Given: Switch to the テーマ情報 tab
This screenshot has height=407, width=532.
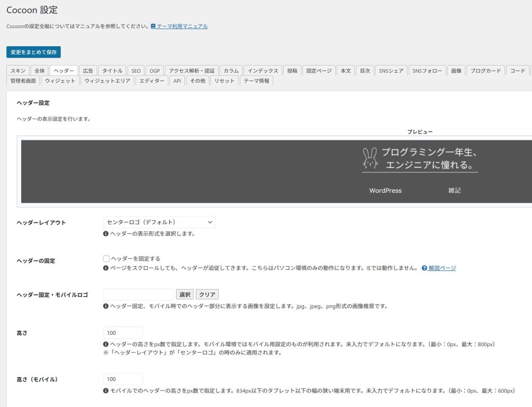Looking at the screenshot, I should [x=256, y=81].
